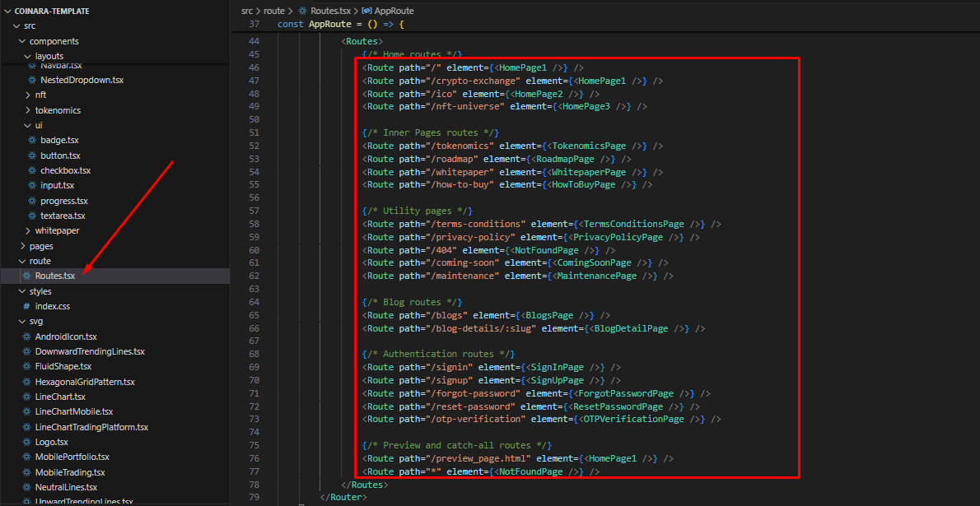The width and height of the screenshot is (980, 506).
Task: Click the TokenomicsPage element in the code
Action: point(590,146)
